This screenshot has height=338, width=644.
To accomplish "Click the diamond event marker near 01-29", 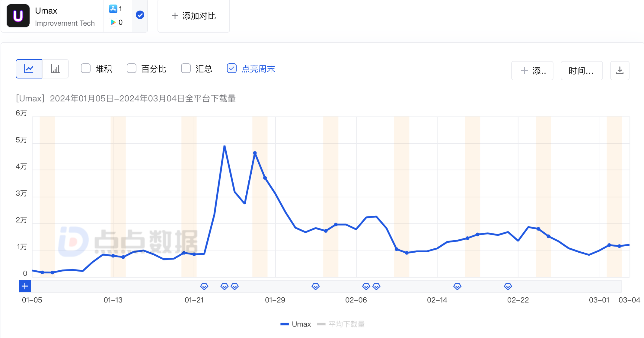I will coord(315,286).
